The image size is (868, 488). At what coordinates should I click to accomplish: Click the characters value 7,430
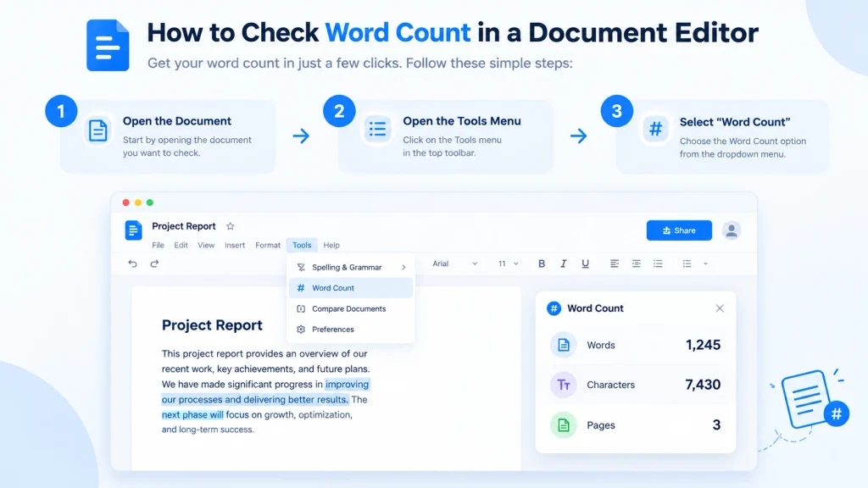(x=703, y=385)
